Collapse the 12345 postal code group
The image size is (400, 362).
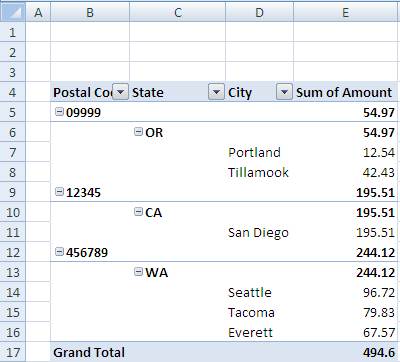click(x=59, y=192)
